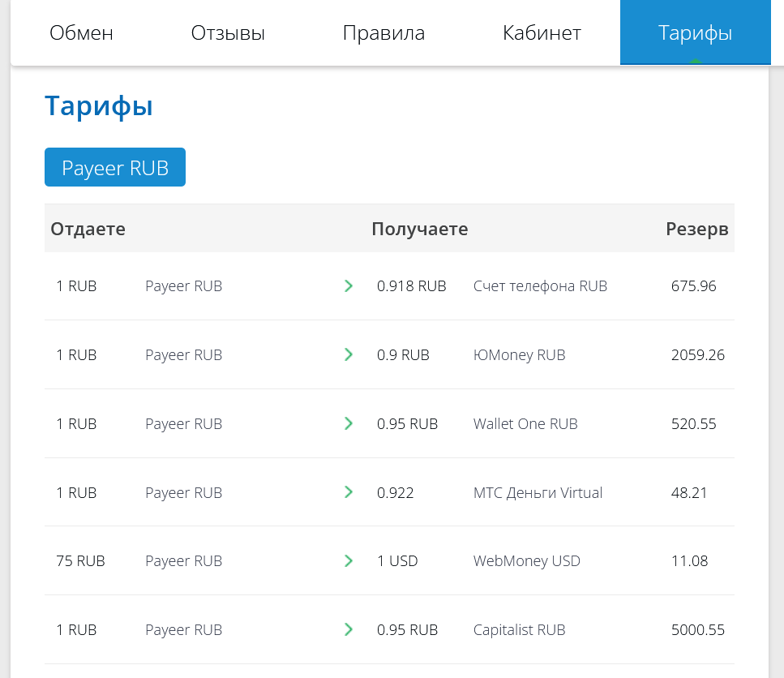Go to the Кабинет tab
This screenshot has width=784, height=678.
point(542,33)
